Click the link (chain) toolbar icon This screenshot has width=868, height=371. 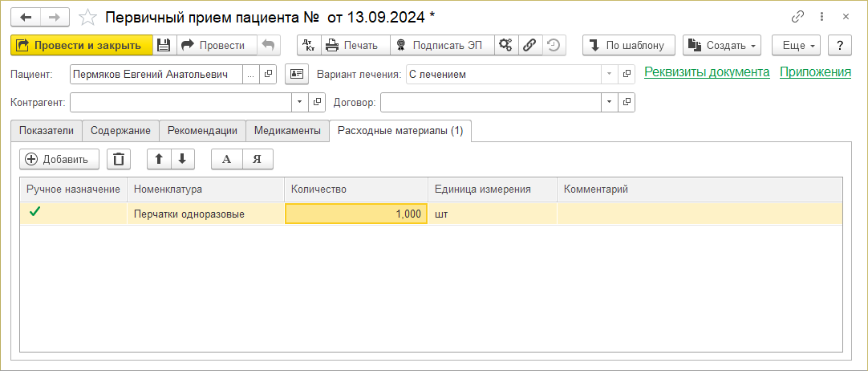(529, 45)
